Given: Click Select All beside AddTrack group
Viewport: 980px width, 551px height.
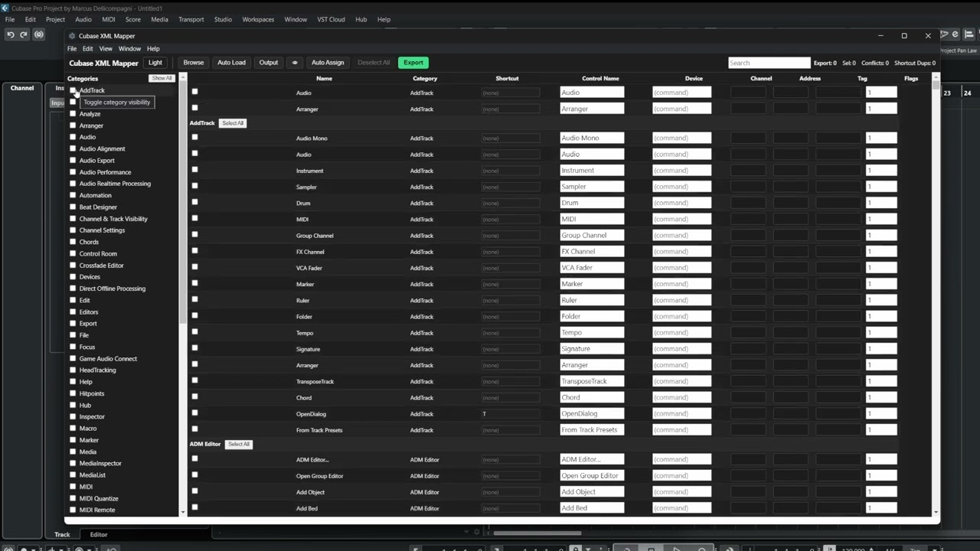Looking at the screenshot, I should [233, 123].
